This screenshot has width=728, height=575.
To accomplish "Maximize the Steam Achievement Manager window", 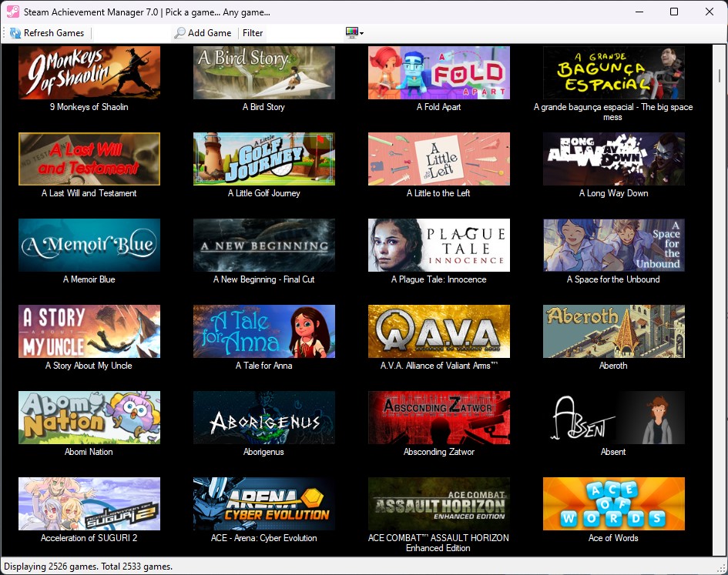I will coord(674,12).
